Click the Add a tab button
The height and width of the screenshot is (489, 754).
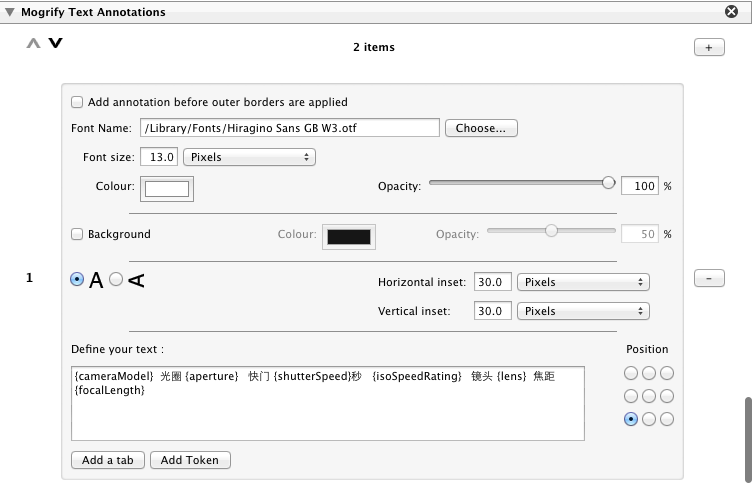[108, 460]
